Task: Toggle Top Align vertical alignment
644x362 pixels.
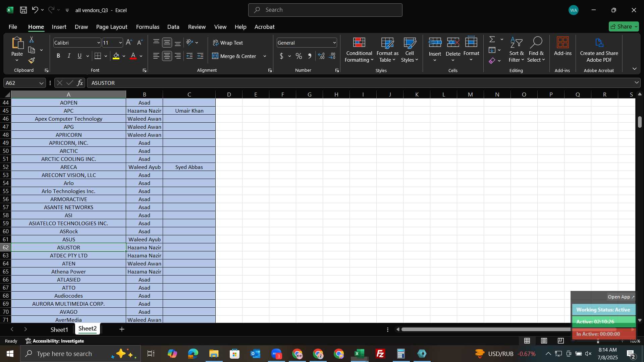Action: pos(156,43)
